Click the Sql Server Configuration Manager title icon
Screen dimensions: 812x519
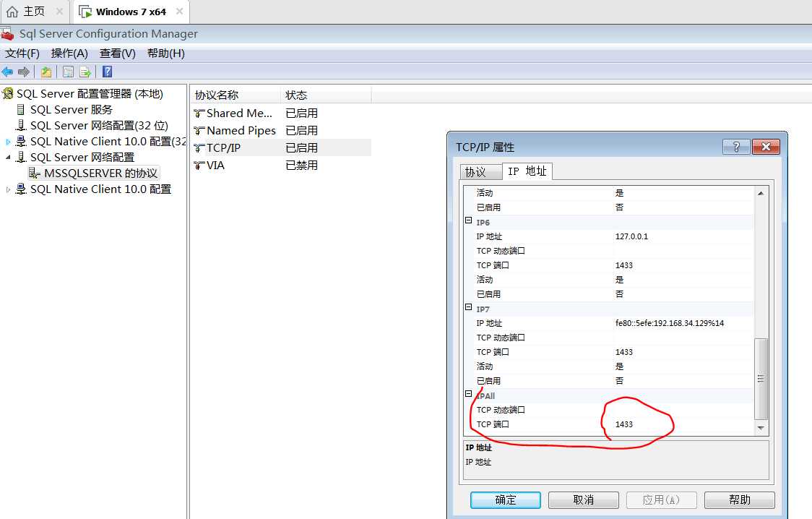pyautogui.click(x=7, y=34)
